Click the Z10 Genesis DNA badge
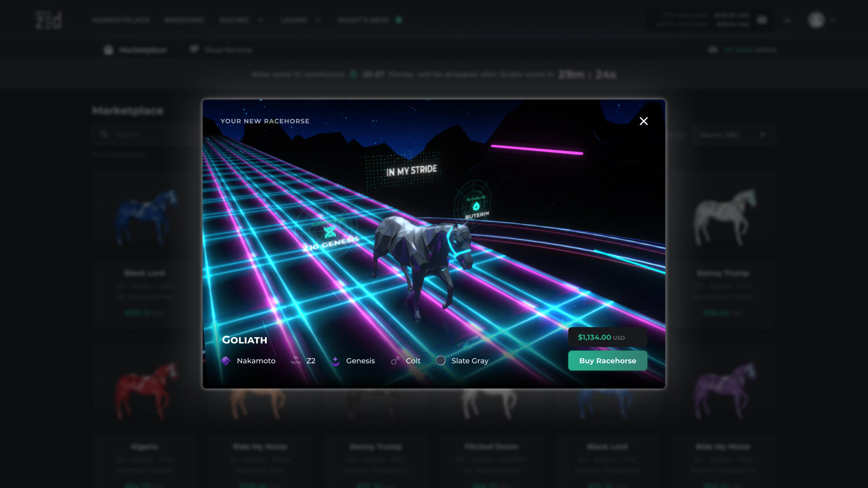Image resolution: width=868 pixels, height=488 pixels. tap(330, 234)
